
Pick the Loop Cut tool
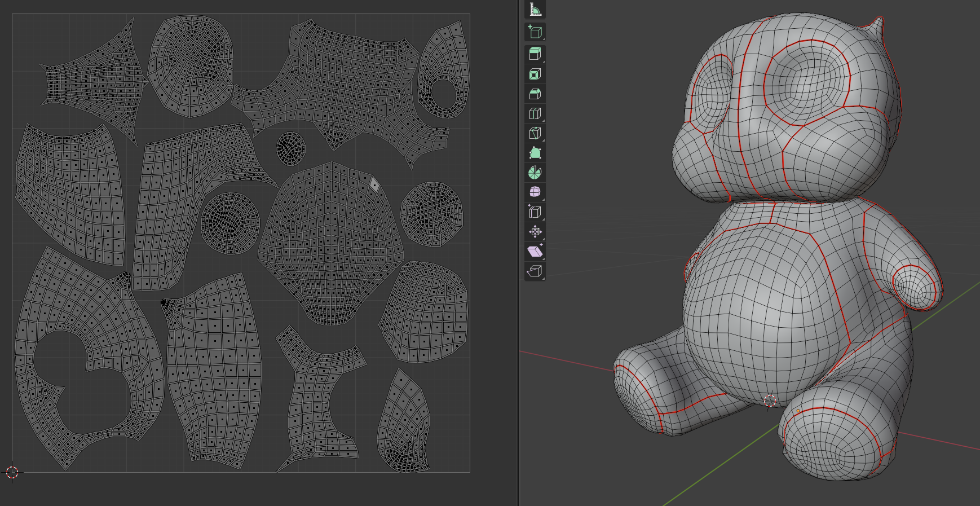535,113
